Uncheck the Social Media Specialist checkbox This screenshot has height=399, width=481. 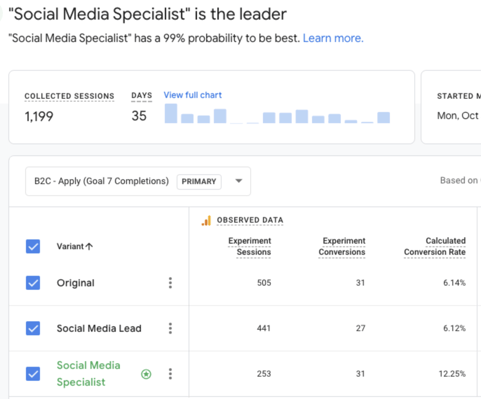(33, 374)
